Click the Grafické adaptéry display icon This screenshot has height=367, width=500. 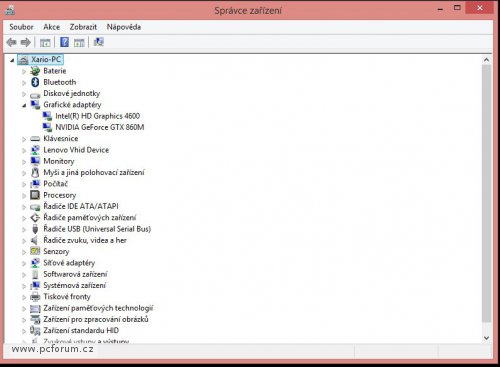35,105
